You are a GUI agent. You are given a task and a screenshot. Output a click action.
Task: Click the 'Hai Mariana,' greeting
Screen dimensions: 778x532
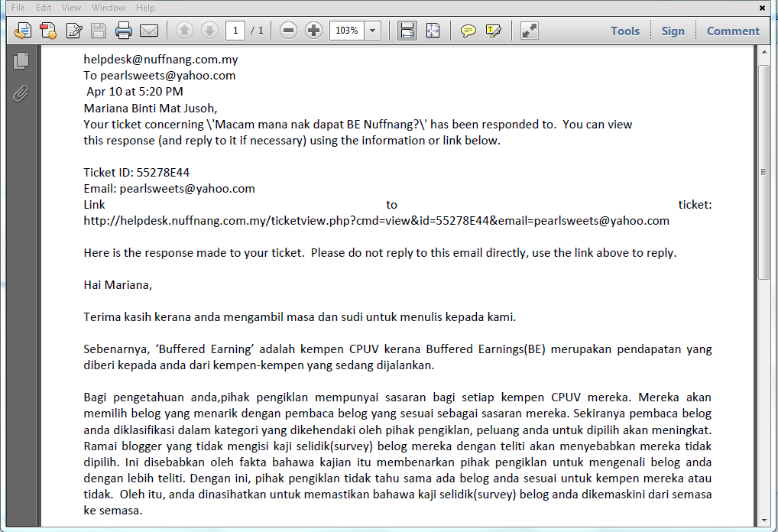pyautogui.click(x=118, y=285)
